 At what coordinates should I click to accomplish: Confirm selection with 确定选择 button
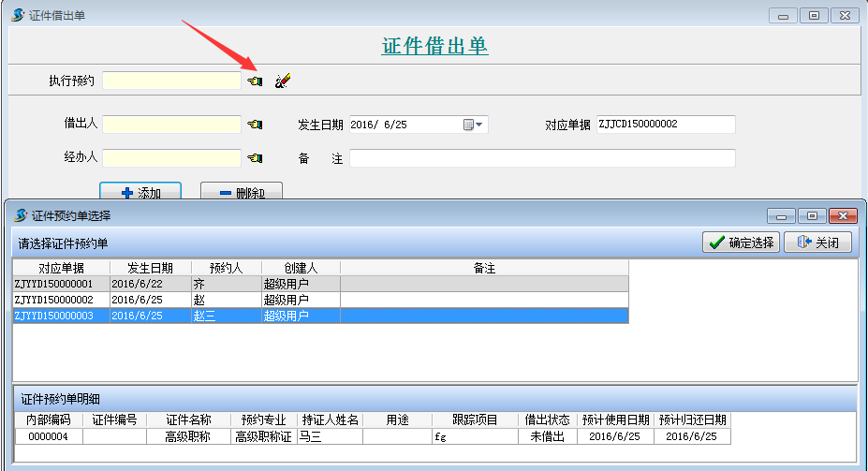click(x=741, y=243)
